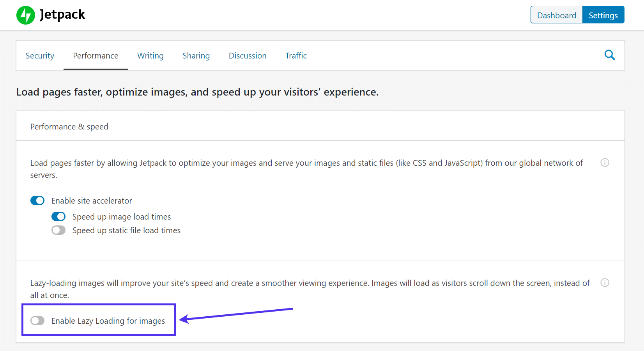Open the Sharing settings tab
Screen dimensions: 644x351
click(x=196, y=56)
